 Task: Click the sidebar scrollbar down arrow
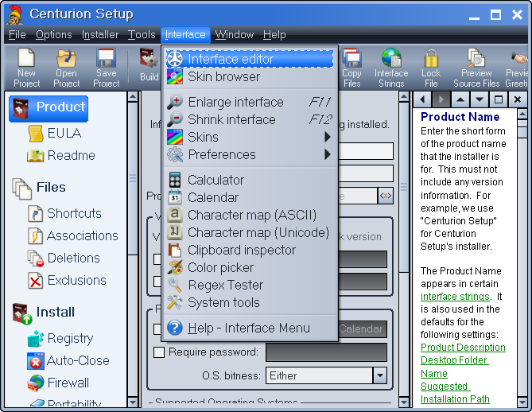click(x=133, y=402)
